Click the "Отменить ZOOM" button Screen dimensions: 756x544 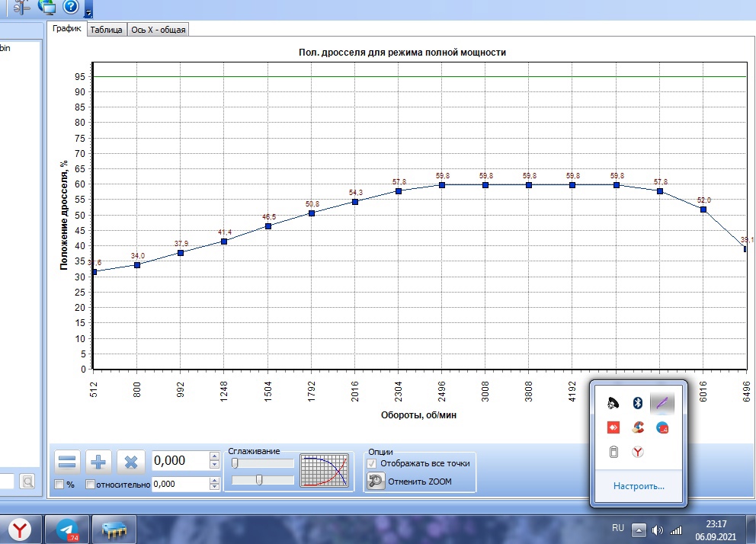pyautogui.click(x=408, y=481)
